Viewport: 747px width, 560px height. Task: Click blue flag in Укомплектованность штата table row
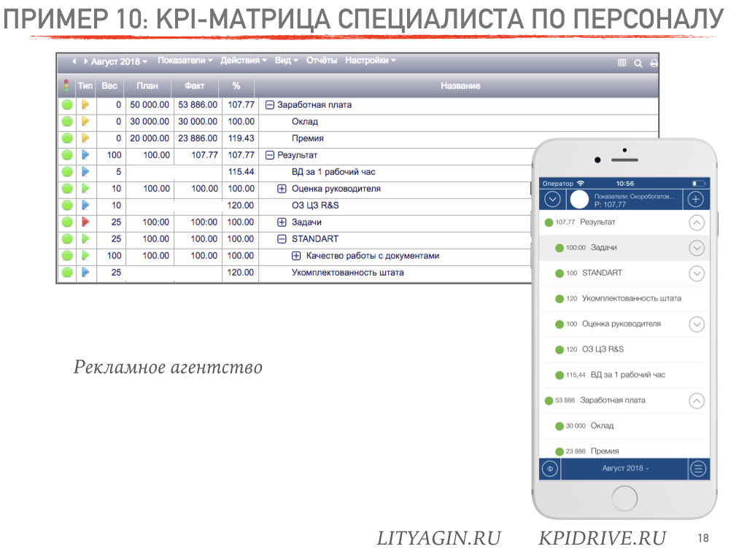(x=85, y=272)
